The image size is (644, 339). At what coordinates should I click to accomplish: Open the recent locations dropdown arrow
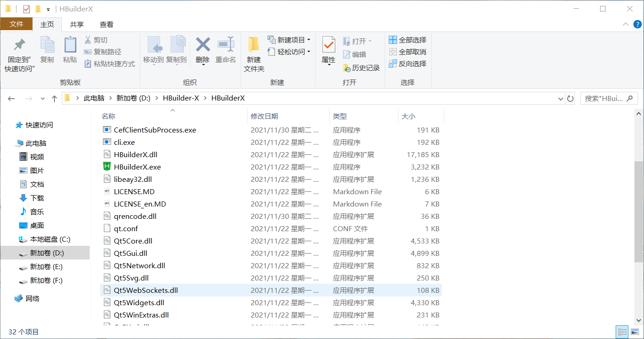pyautogui.click(x=43, y=98)
